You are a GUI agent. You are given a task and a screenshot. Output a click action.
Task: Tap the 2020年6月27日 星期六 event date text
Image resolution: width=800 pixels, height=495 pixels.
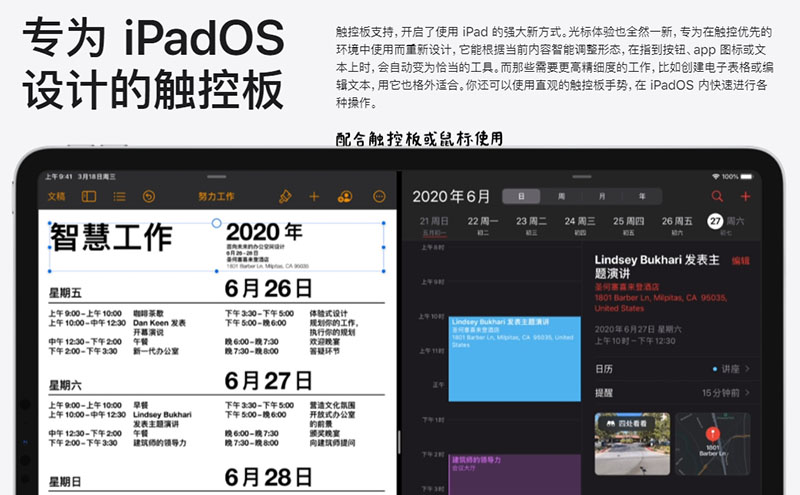[x=638, y=329]
